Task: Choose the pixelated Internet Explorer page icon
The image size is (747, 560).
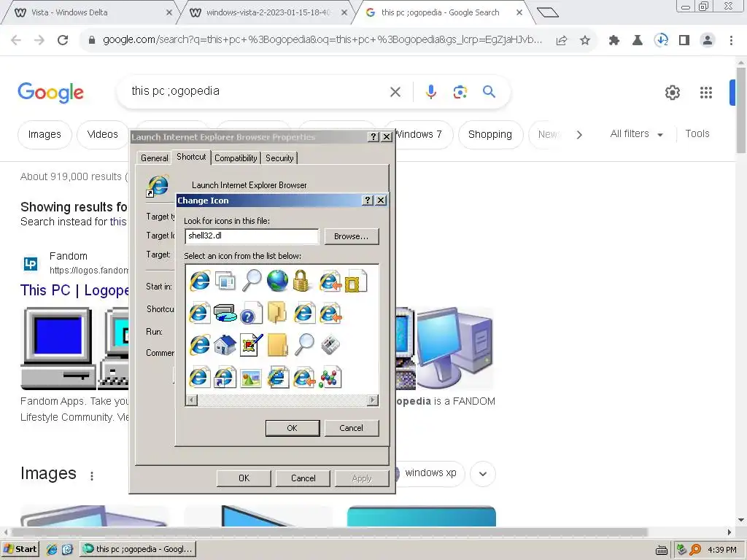Action: click(x=278, y=377)
